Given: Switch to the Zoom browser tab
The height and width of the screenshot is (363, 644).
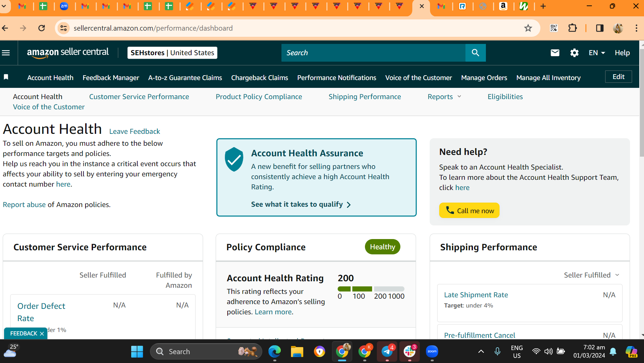Looking at the screenshot, I should 64,6.
